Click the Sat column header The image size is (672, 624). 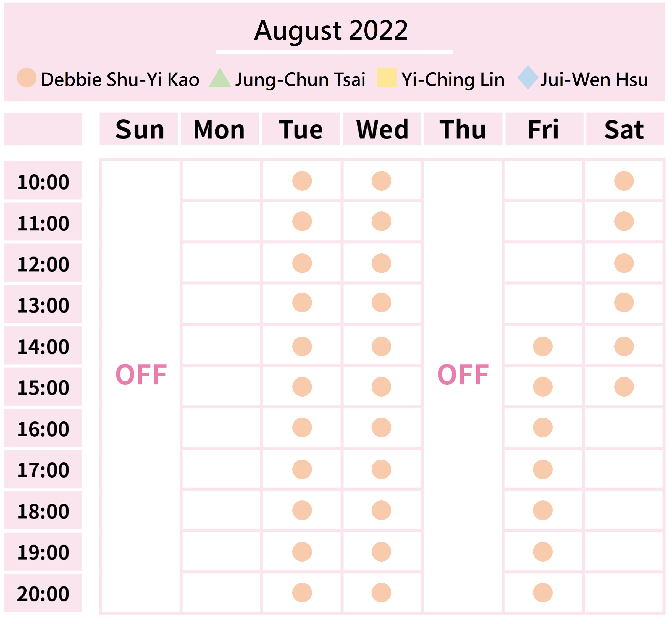click(x=625, y=129)
